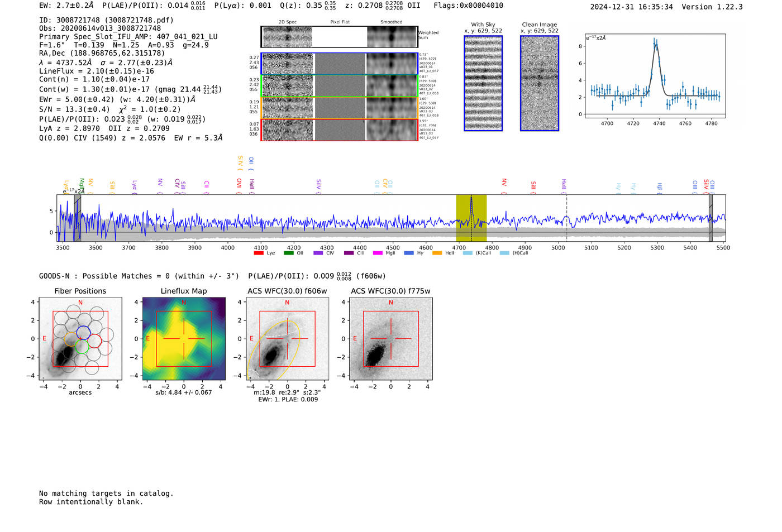
Task: Open the Fiber Positions image panel
Action: (x=80, y=338)
